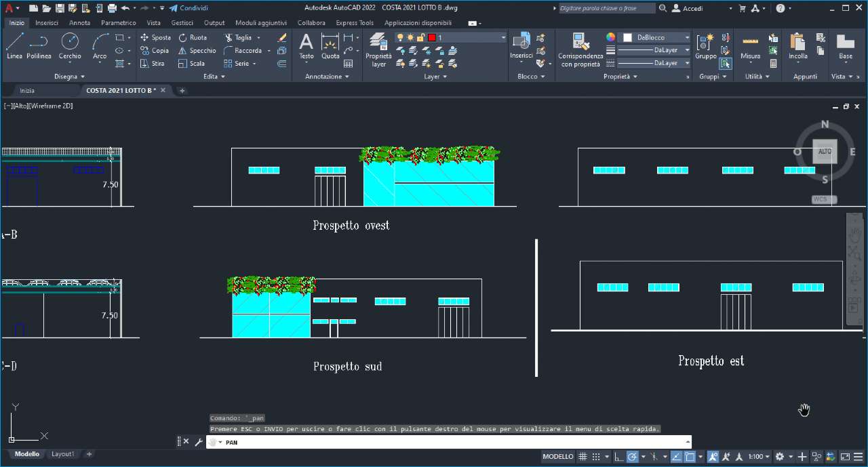Expand the Utilità panel

point(757,77)
